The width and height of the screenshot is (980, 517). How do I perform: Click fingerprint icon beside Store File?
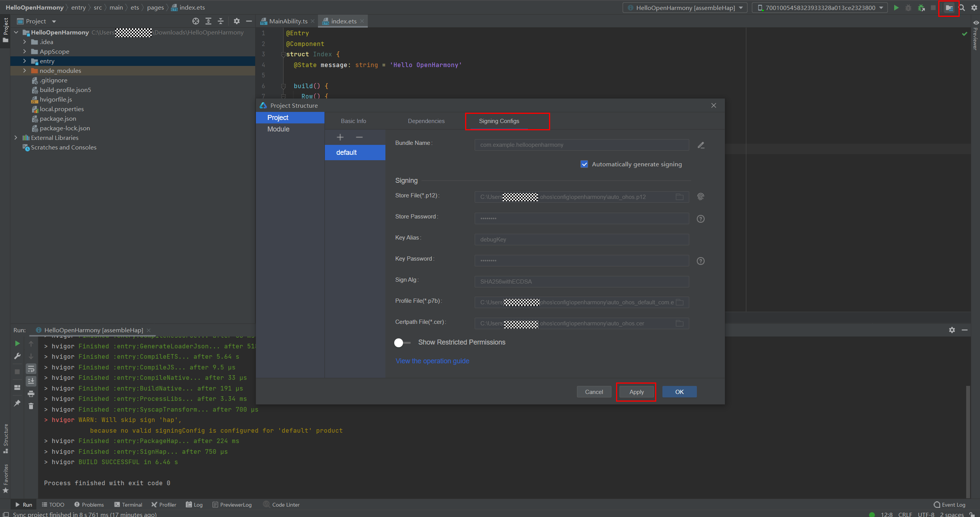[701, 197]
